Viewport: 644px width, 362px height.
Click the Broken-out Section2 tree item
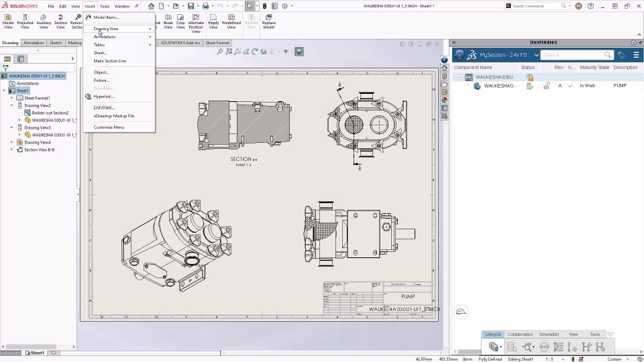tap(50, 113)
